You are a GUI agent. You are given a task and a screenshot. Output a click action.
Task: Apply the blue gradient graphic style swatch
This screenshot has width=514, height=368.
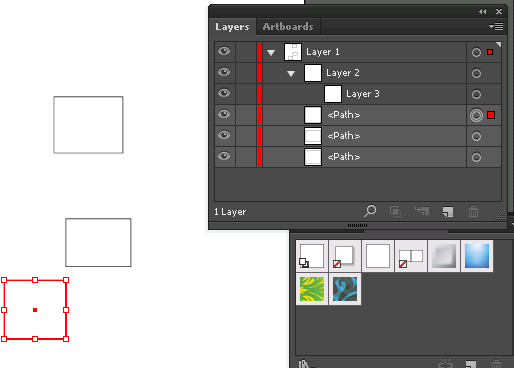[477, 256]
